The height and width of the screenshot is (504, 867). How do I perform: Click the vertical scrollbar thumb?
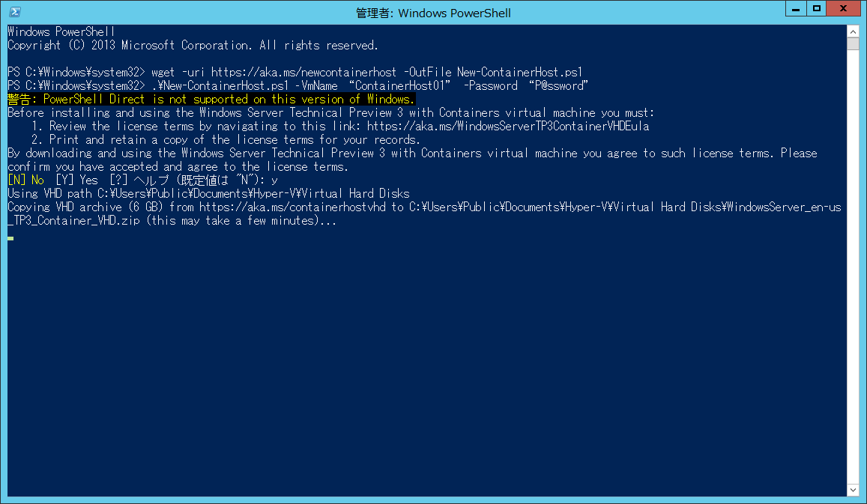[853, 43]
